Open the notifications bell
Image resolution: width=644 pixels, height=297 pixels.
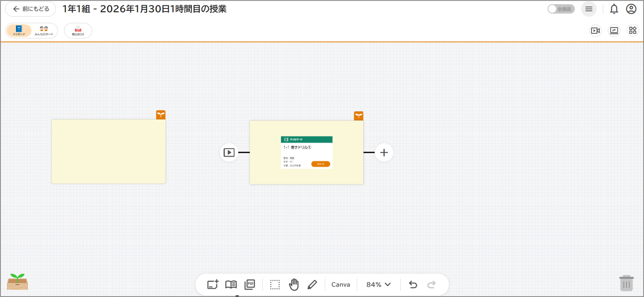pyautogui.click(x=614, y=9)
